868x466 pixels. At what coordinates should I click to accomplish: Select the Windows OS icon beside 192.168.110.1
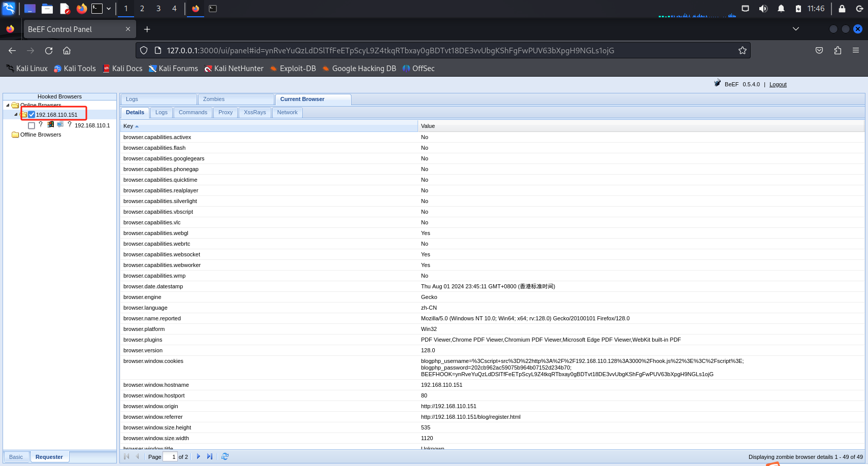coord(50,124)
